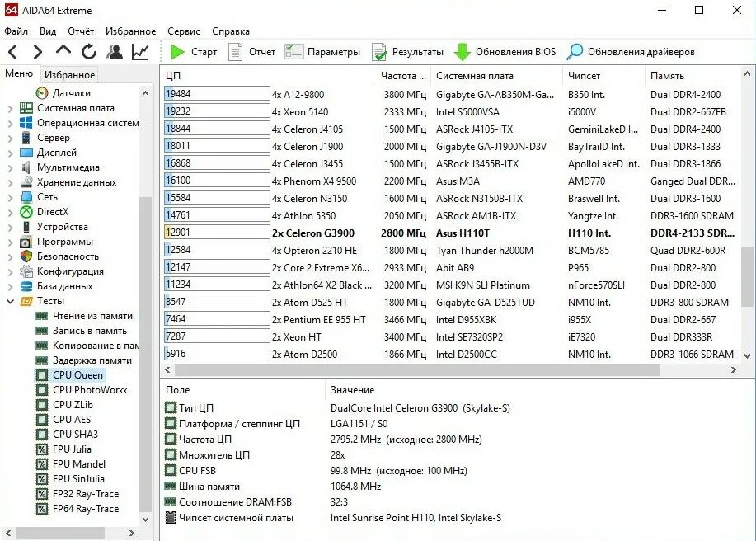This screenshot has width=756, height=541.
Task: Expand the DirectX tree node
Action: [10, 213]
